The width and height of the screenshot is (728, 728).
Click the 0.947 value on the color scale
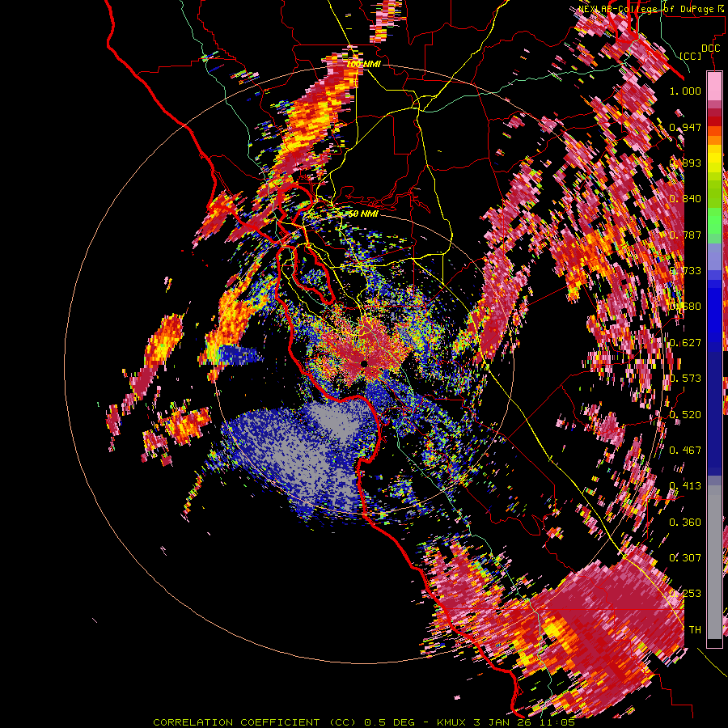click(x=685, y=127)
